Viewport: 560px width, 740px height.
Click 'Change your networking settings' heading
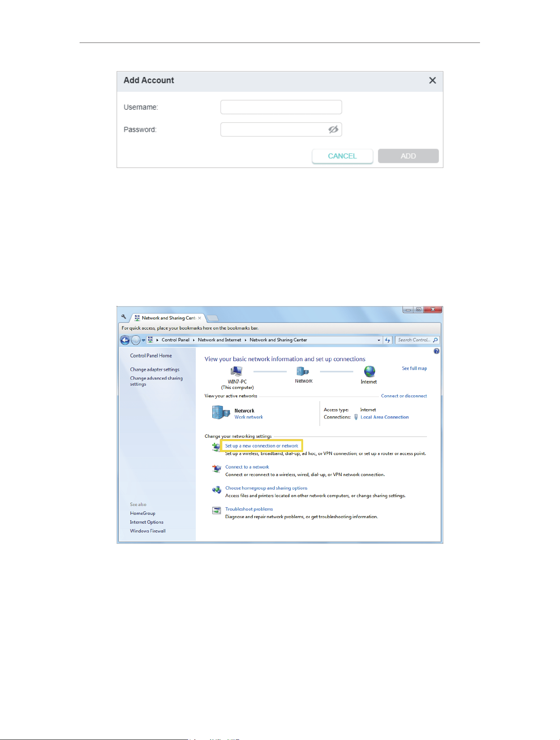click(238, 437)
